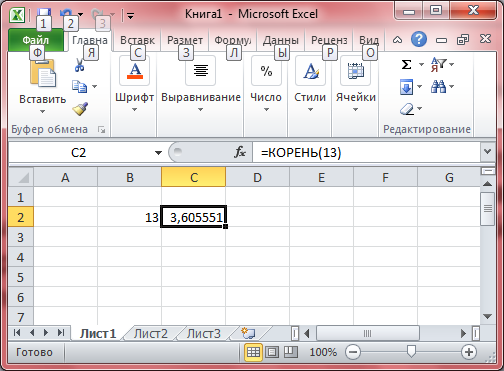504x371 pixels.
Task: Switch to Page Layout view in status bar
Action: [272, 352]
